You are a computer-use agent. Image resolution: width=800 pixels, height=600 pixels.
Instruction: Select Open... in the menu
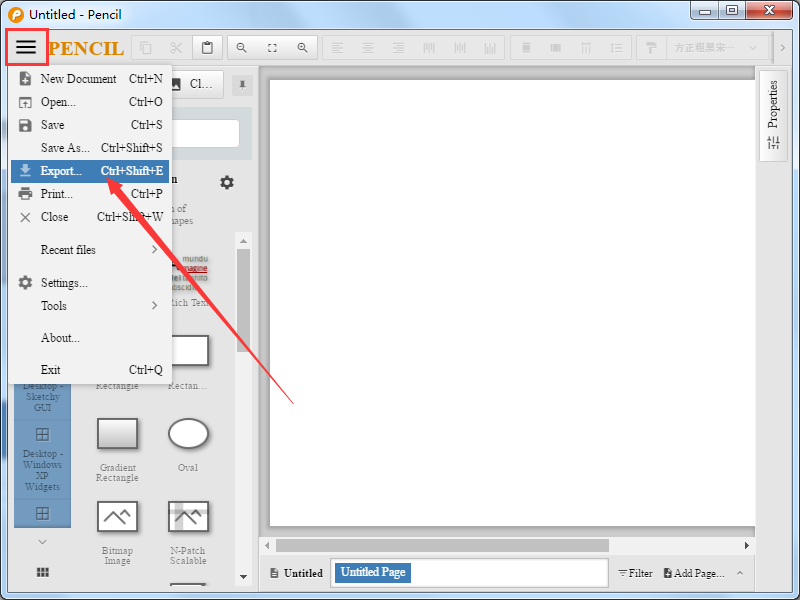pos(90,102)
